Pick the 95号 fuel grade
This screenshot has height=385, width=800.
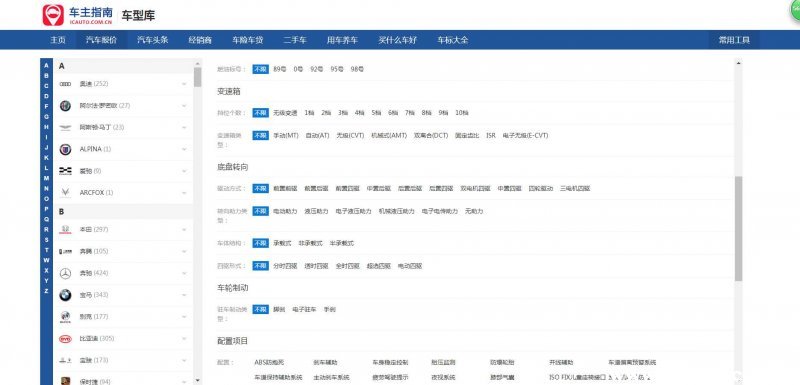[337, 69]
